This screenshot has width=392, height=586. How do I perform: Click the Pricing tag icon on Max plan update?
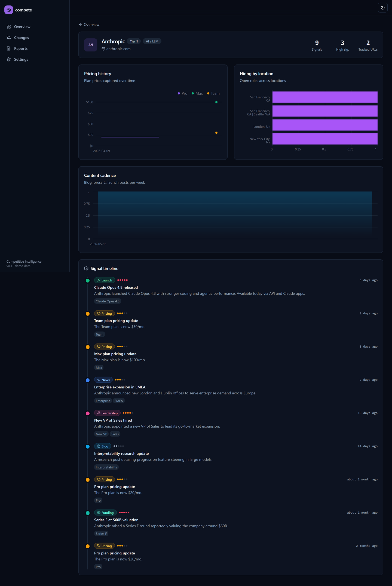(x=99, y=347)
